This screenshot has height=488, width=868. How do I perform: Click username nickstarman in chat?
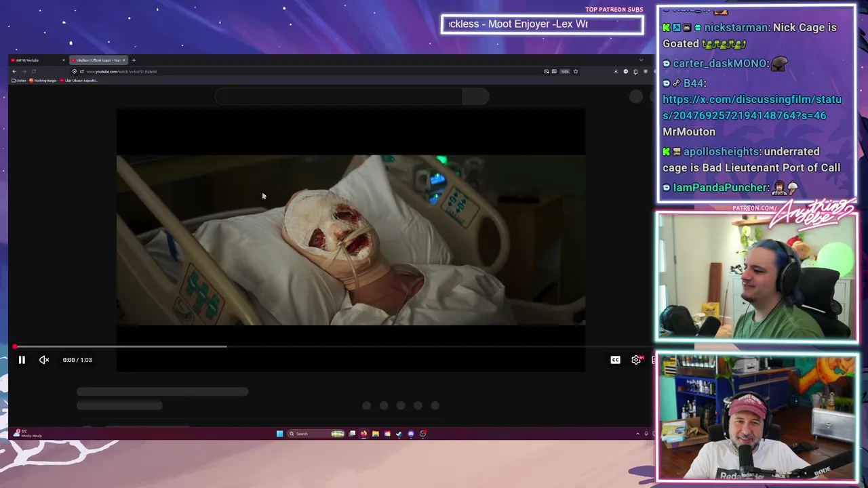tap(736, 27)
